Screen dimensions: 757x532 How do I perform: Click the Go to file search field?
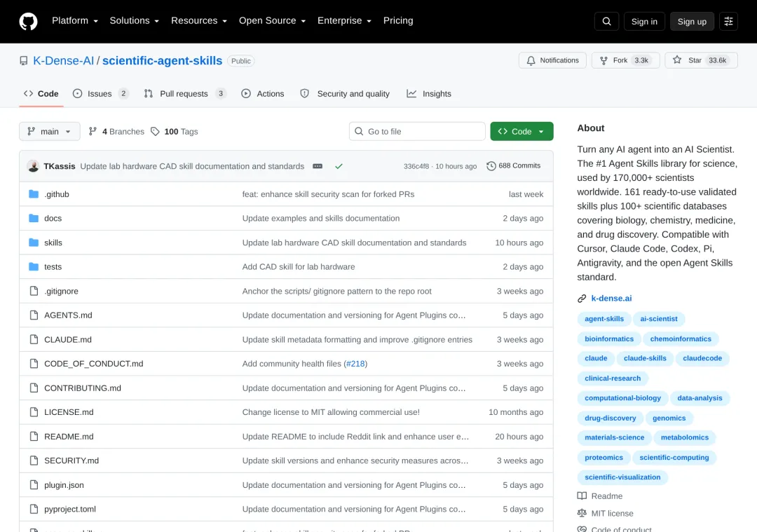pyautogui.click(x=417, y=131)
